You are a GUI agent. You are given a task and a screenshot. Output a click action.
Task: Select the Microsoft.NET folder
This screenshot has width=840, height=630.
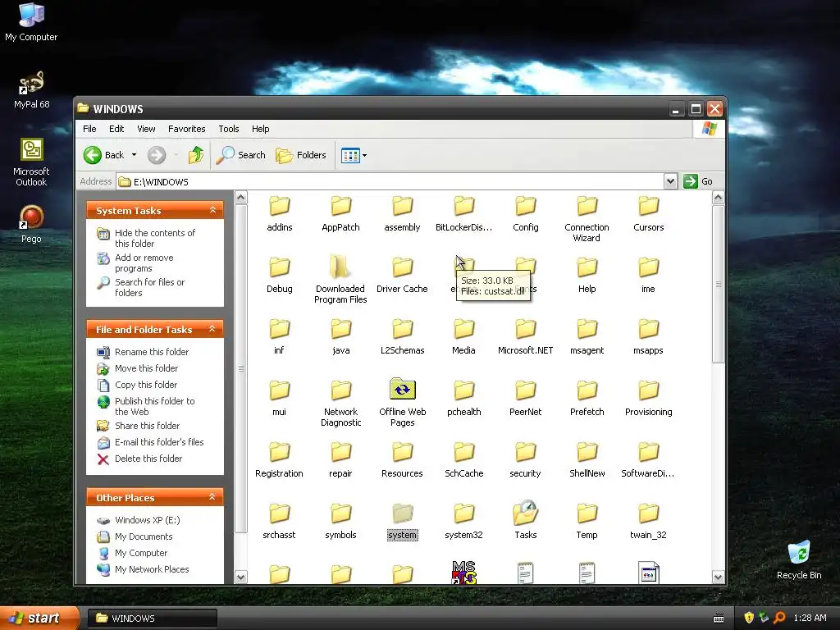point(526,337)
